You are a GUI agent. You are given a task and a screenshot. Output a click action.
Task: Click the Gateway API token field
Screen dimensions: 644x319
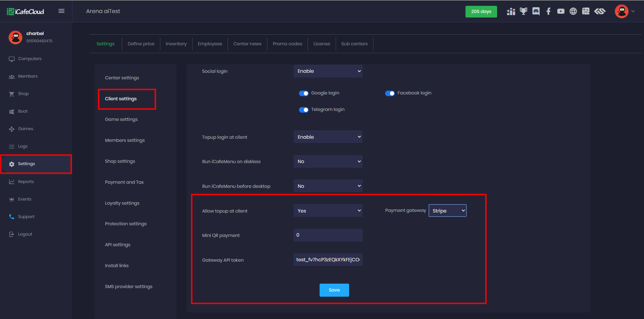(328, 260)
